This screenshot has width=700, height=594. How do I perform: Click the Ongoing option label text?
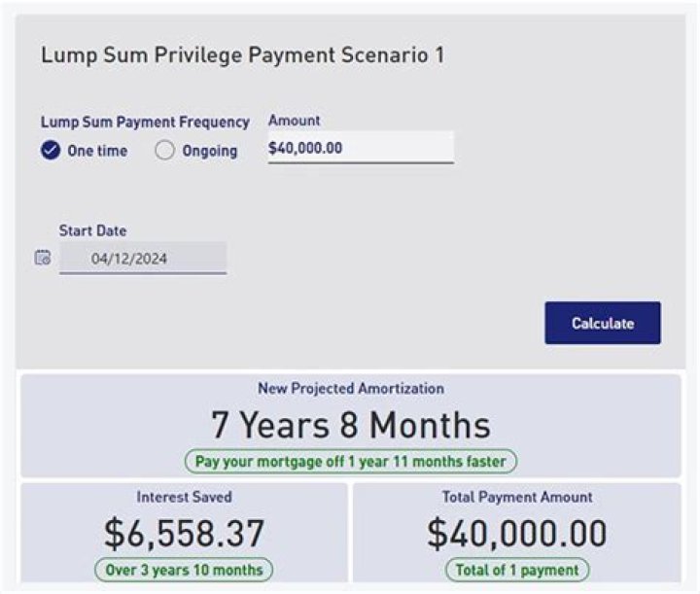(x=209, y=151)
